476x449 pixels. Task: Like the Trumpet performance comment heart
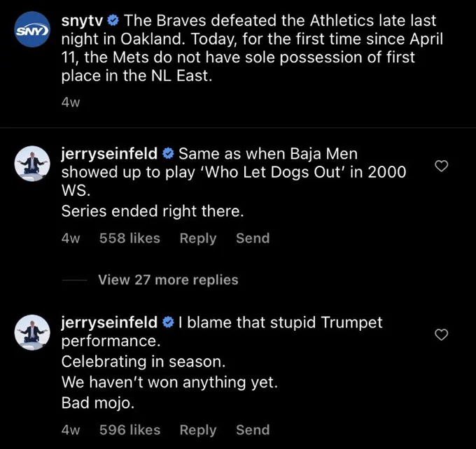pos(442,334)
